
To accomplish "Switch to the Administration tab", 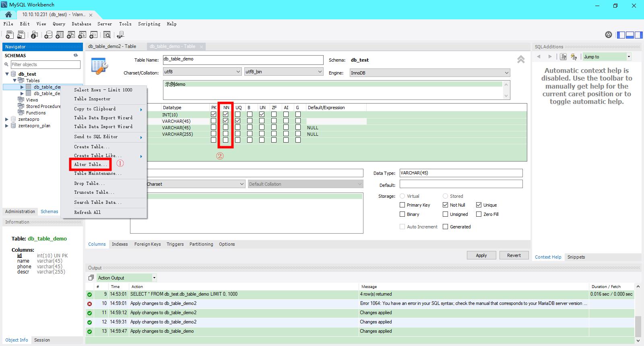I will pyautogui.click(x=20, y=211).
